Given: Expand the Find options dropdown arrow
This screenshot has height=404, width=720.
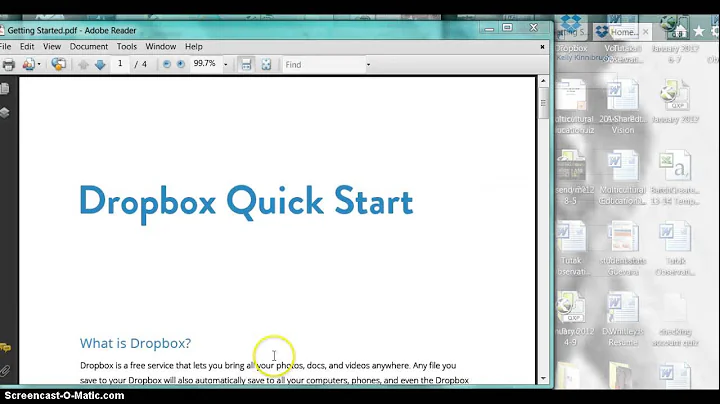Looking at the screenshot, I should pos(368,65).
